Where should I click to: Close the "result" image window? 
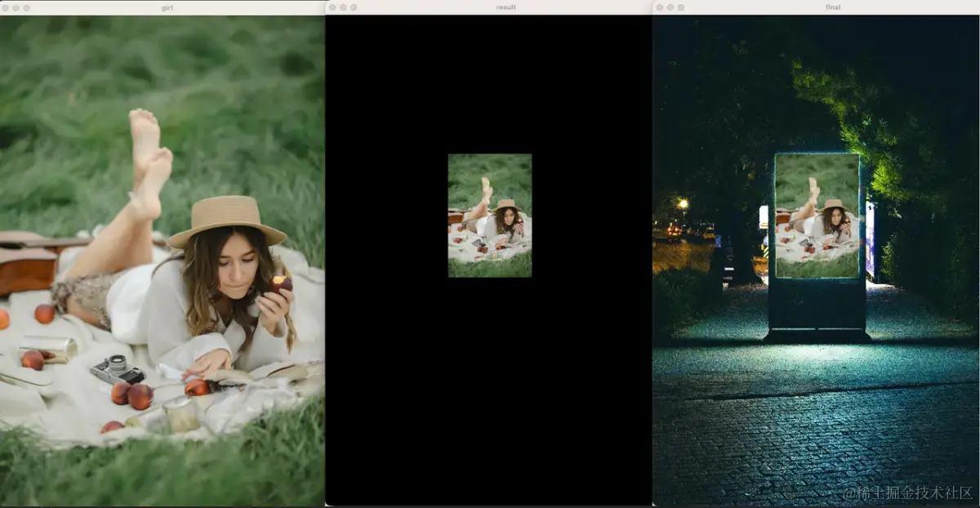334,6
